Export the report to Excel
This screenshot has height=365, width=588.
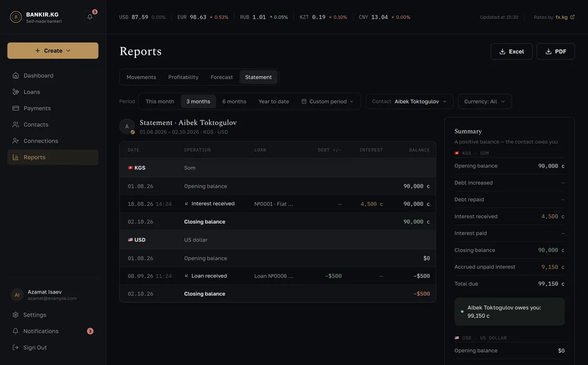tap(511, 51)
